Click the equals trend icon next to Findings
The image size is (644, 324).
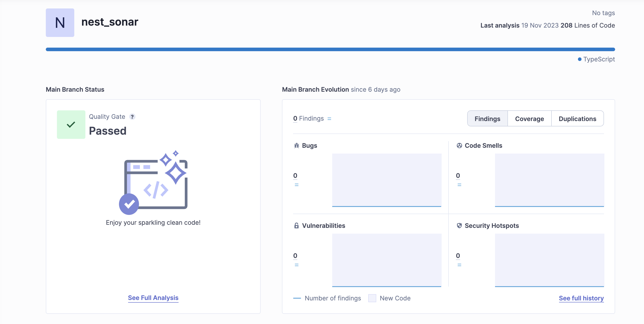[329, 119]
